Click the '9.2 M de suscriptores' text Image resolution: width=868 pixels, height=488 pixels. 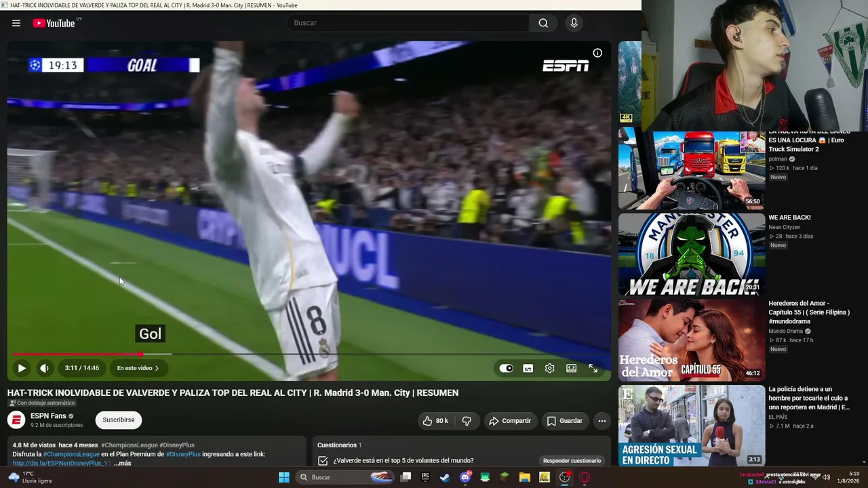(56, 425)
